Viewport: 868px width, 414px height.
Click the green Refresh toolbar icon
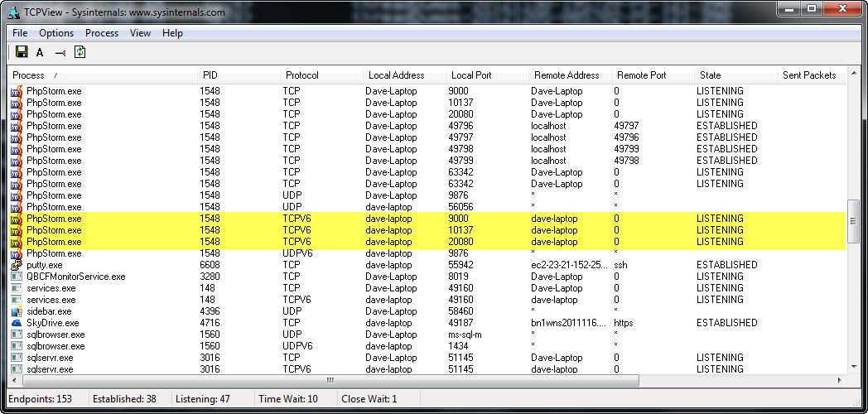tap(80, 52)
